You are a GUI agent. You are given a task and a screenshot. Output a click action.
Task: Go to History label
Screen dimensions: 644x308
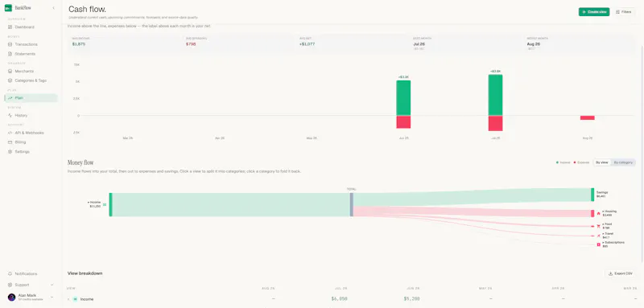click(x=22, y=115)
